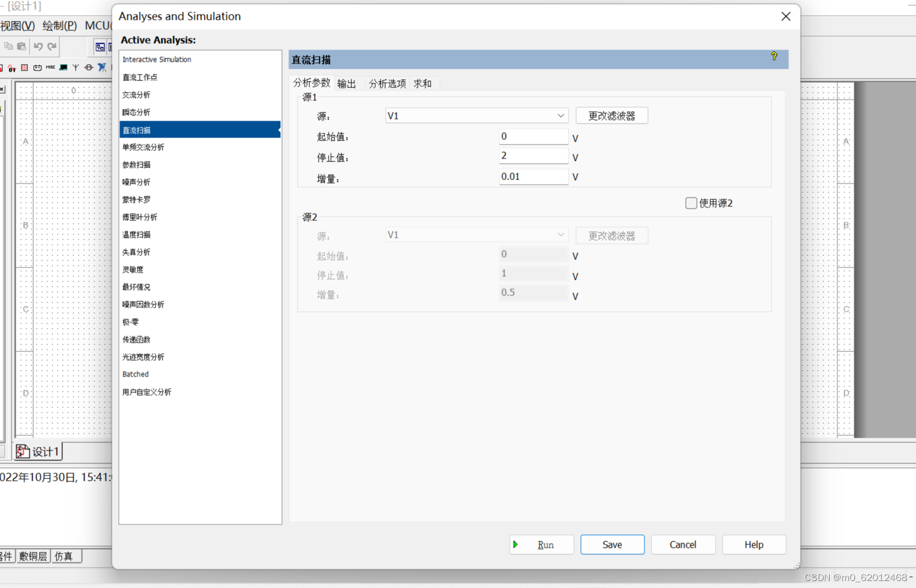The height and width of the screenshot is (588, 916).
Task: Select 光迹宽度分析 in analysis list
Action: pos(200,357)
